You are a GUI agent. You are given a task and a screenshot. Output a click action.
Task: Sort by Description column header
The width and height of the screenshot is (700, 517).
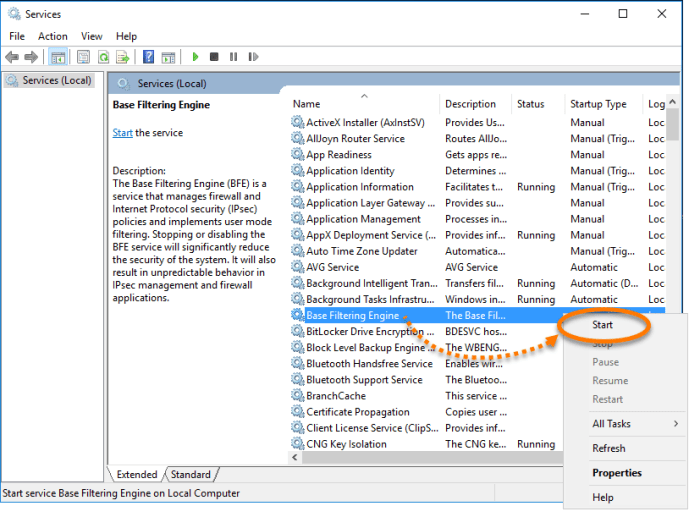click(475, 104)
